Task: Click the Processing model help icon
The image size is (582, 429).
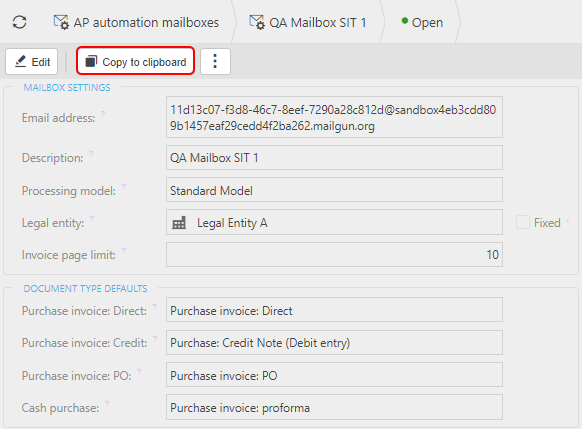Action: [x=124, y=186]
